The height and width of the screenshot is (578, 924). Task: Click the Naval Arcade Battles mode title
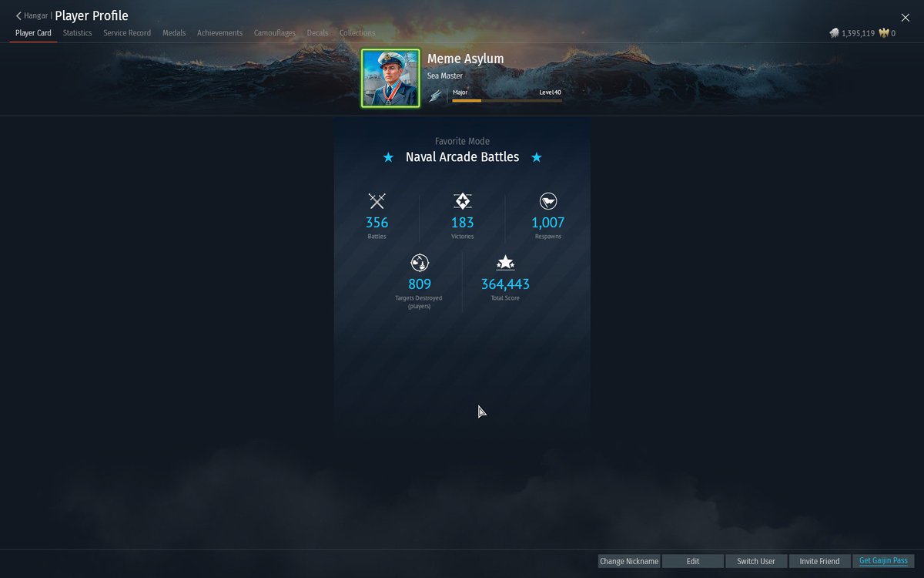pyautogui.click(x=463, y=157)
